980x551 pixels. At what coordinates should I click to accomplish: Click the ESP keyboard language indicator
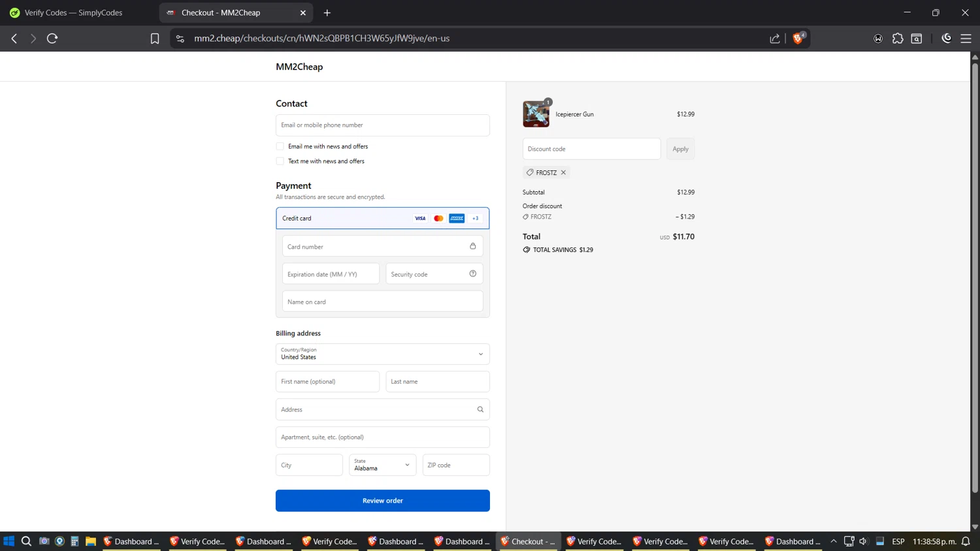pyautogui.click(x=898, y=541)
